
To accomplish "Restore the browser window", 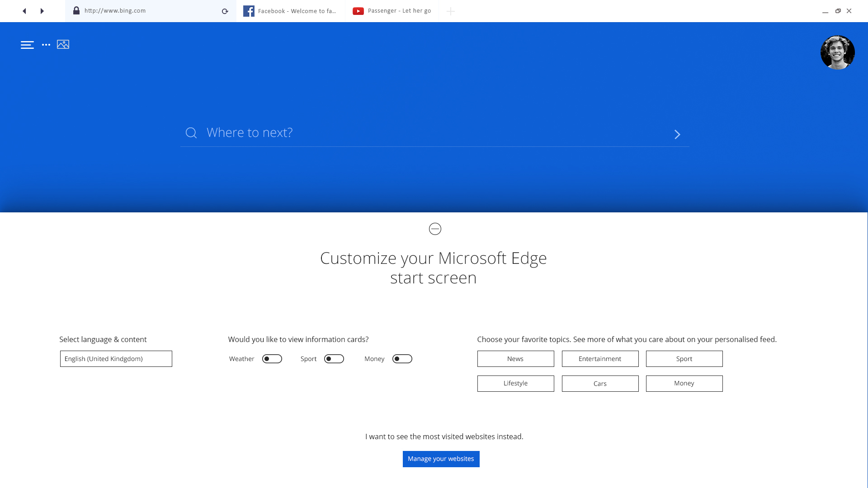I will [838, 11].
